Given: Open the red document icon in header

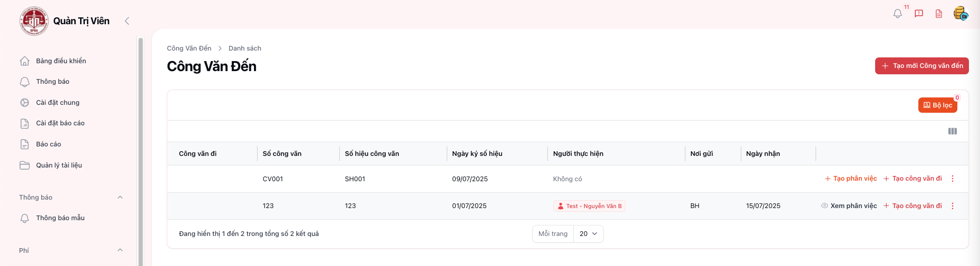Looking at the screenshot, I should pyautogui.click(x=939, y=14).
